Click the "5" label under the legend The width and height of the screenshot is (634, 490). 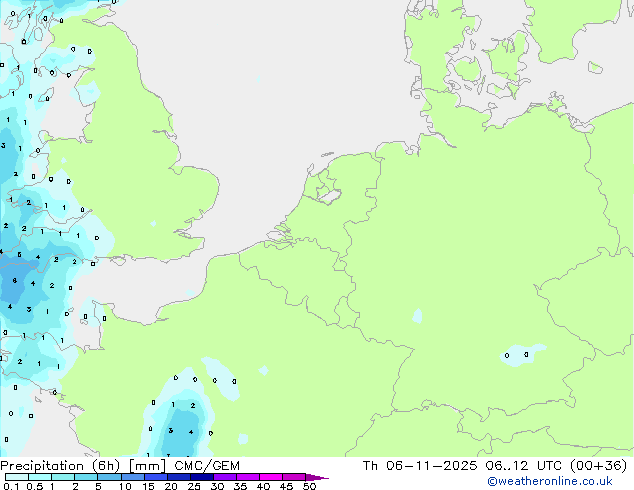98,486
